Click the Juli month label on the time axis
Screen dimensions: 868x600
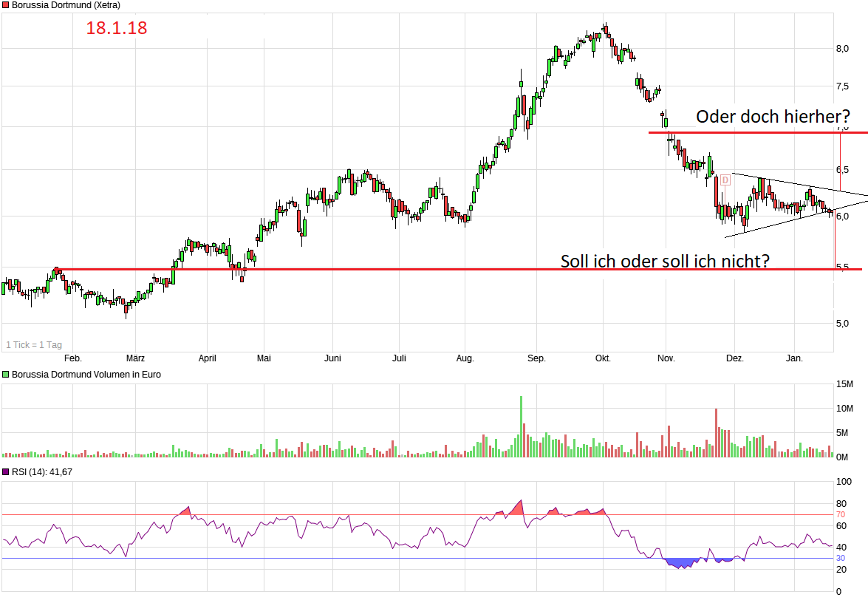pyautogui.click(x=399, y=358)
